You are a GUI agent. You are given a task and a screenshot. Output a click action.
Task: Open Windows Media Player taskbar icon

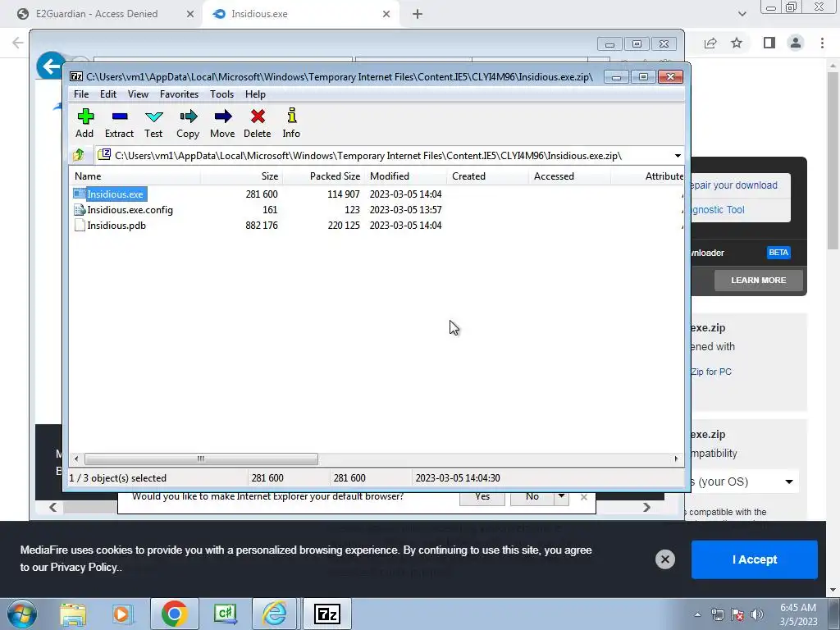click(x=122, y=614)
